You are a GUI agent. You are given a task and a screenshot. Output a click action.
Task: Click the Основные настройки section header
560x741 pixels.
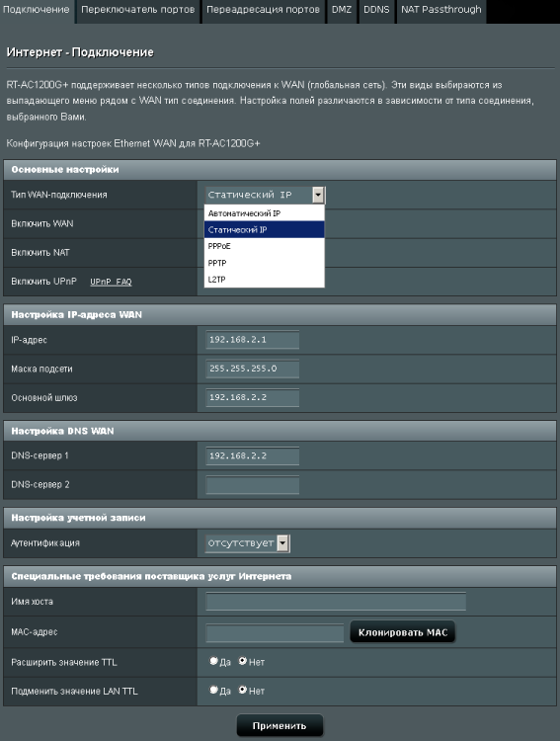[x=280, y=170]
